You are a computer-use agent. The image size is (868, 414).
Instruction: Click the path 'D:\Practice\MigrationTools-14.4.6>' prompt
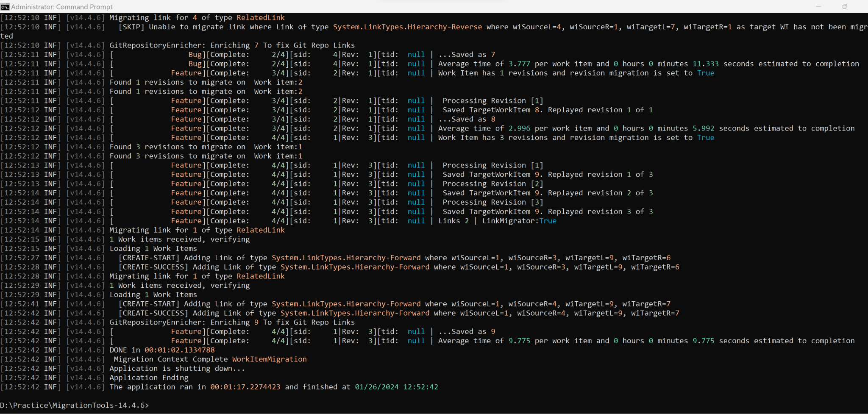pyautogui.click(x=74, y=405)
